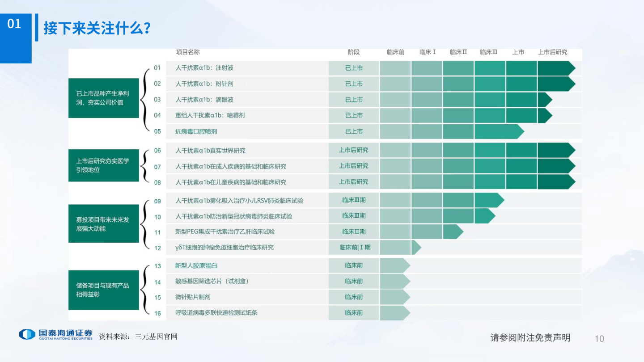The height and width of the screenshot is (362, 644).
Task: Select the blue "01" chapter badge
Action: (16, 25)
